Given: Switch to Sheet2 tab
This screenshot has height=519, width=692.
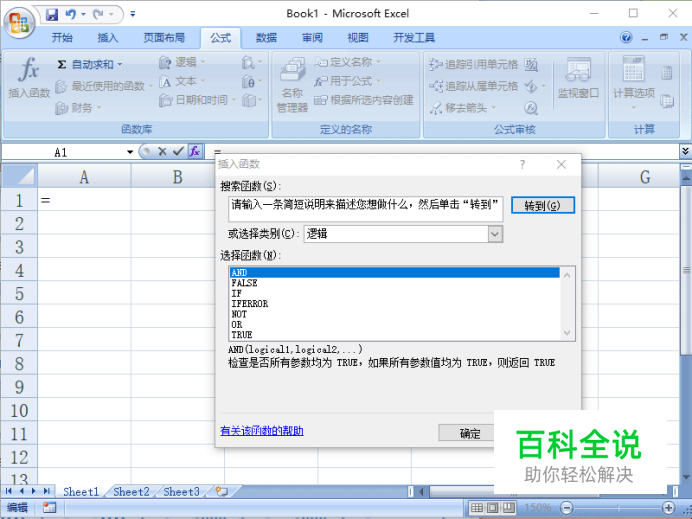Looking at the screenshot, I should (131, 492).
